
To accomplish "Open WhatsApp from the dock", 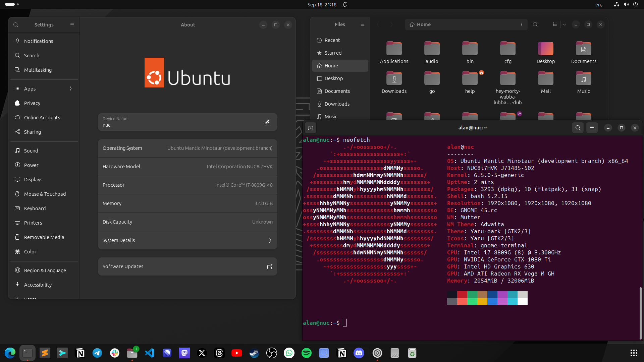I will [x=289, y=353].
